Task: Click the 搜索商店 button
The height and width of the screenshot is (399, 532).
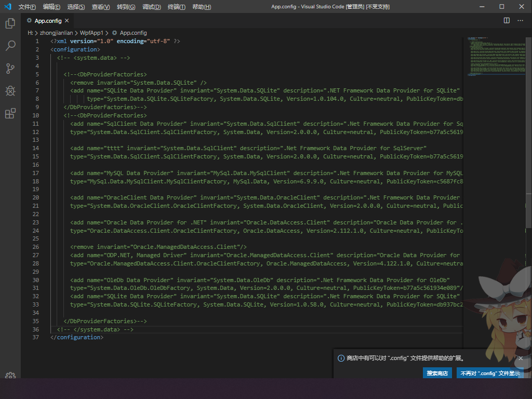Action: coord(437,373)
